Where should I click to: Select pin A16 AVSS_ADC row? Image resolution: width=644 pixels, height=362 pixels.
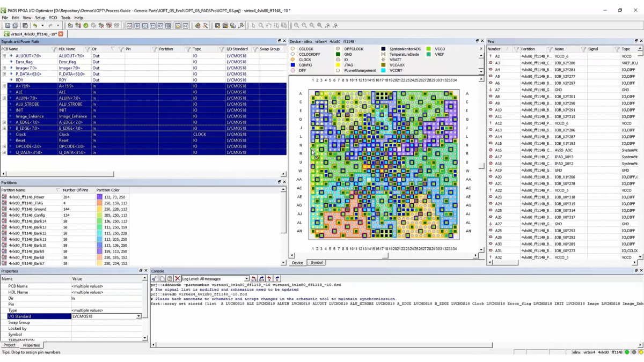563,150
